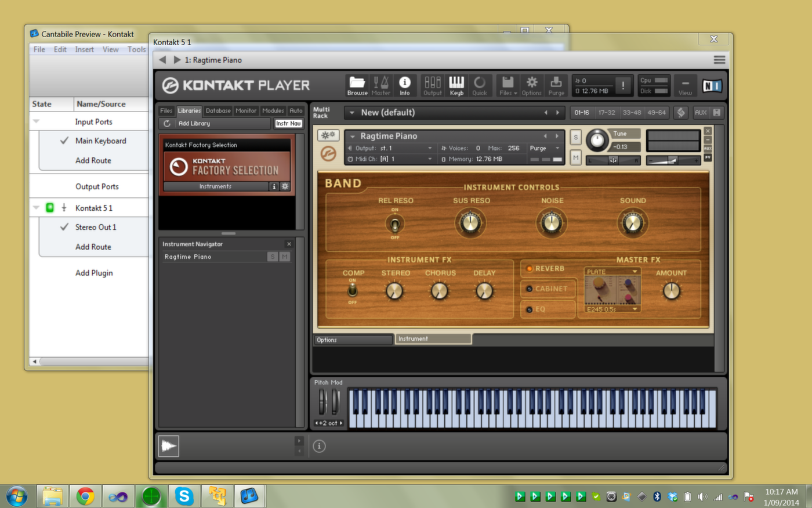Open the Master metronome panel

[380, 85]
